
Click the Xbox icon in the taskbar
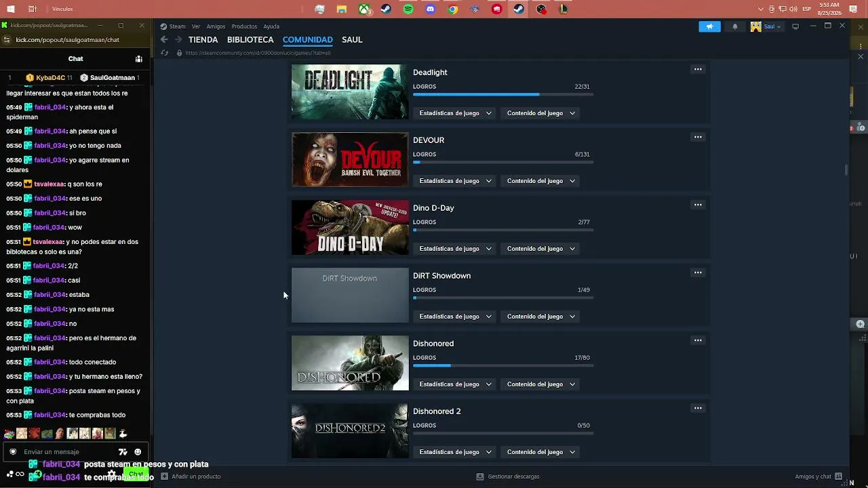tap(364, 9)
